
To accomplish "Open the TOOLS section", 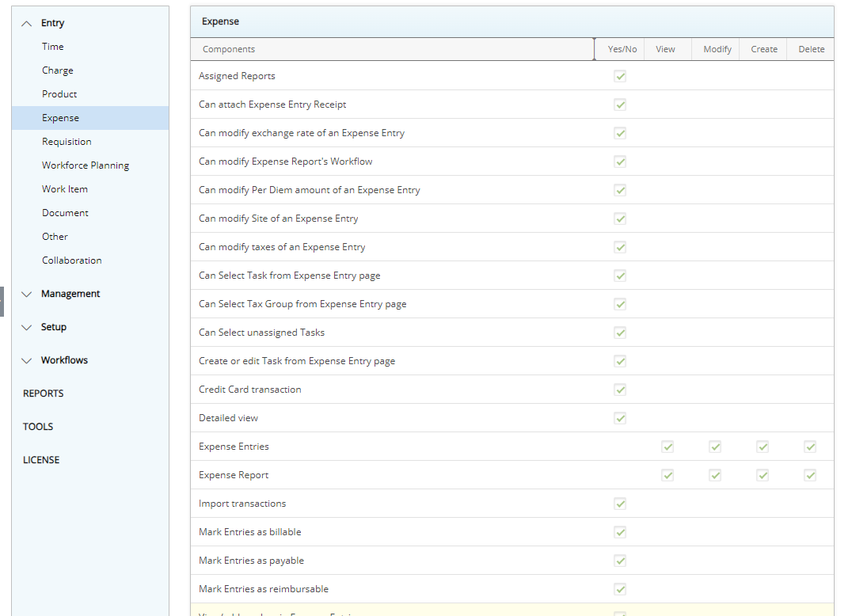I will 38,427.
